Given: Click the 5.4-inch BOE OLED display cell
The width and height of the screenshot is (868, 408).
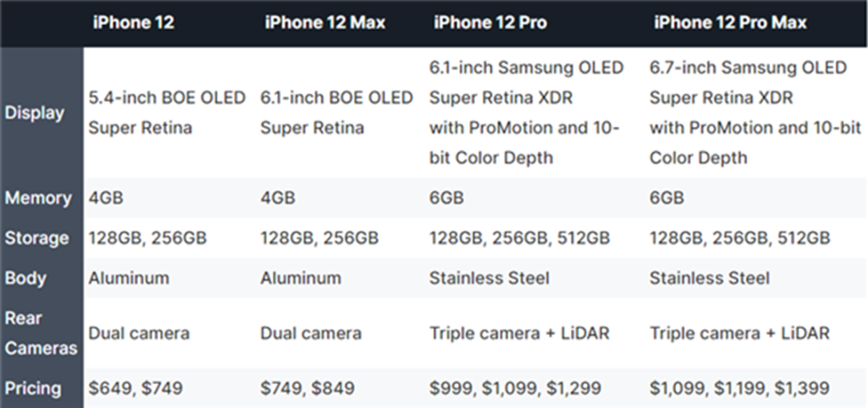Looking at the screenshot, I should click(167, 113).
